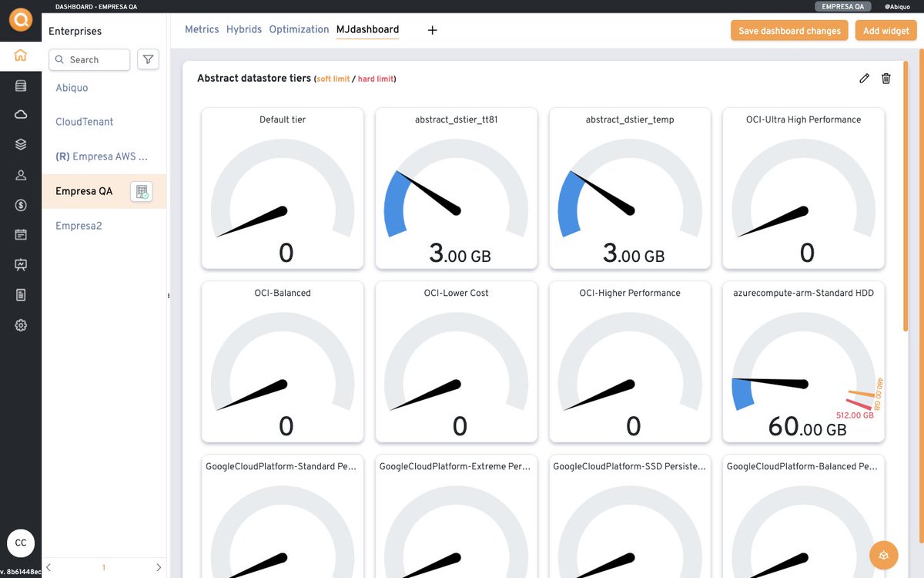The height and width of the screenshot is (578, 924).
Task: Click the @Abiquo user label
Action: (898, 6)
